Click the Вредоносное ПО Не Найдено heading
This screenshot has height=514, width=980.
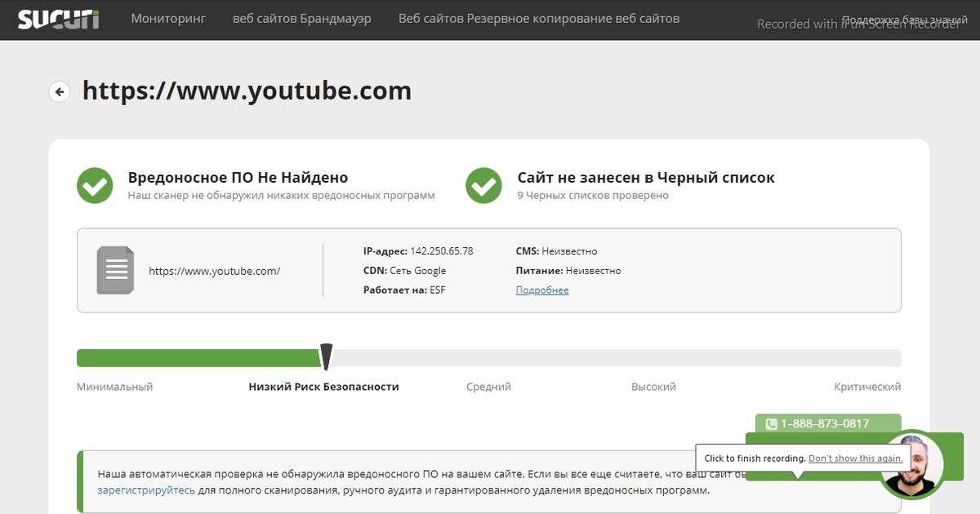coord(238,177)
